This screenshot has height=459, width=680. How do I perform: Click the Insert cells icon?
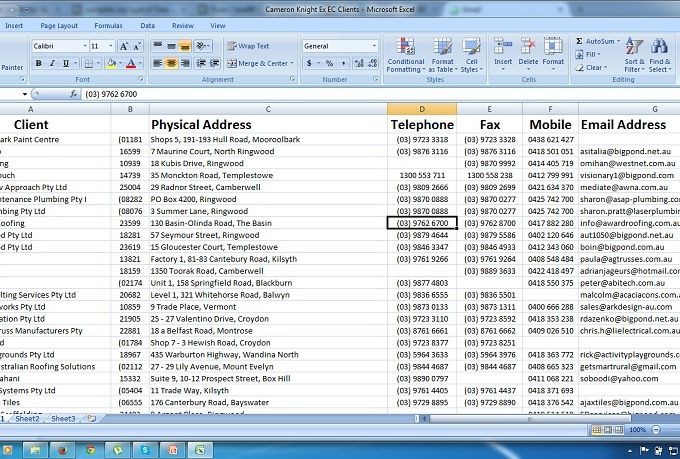pos(503,50)
